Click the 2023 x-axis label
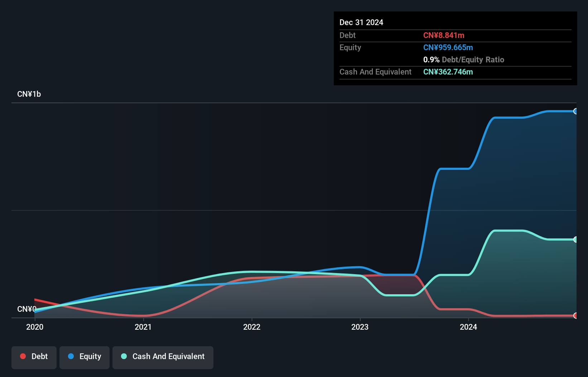 pyautogui.click(x=360, y=327)
